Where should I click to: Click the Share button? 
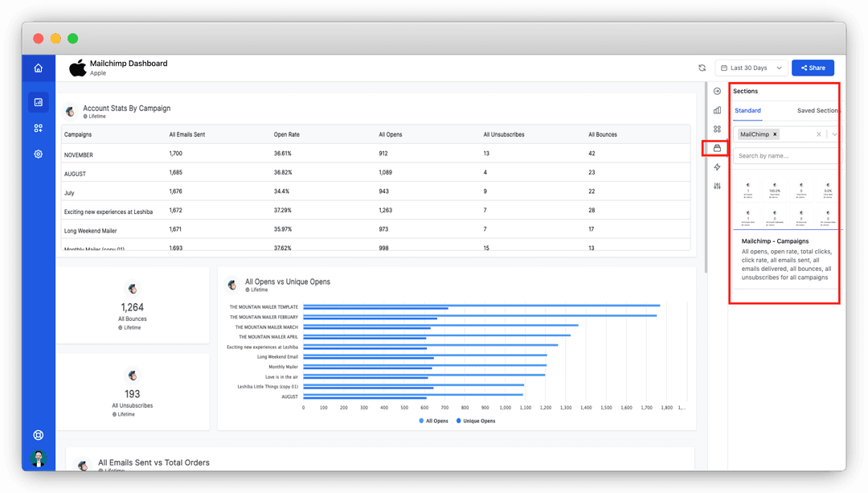pyautogui.click(x=813, y=68)
